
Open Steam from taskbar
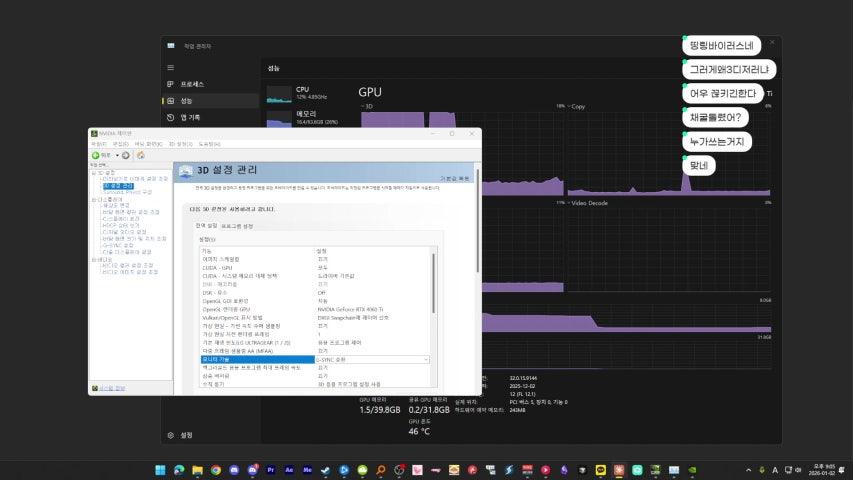(x=326, y=470)
